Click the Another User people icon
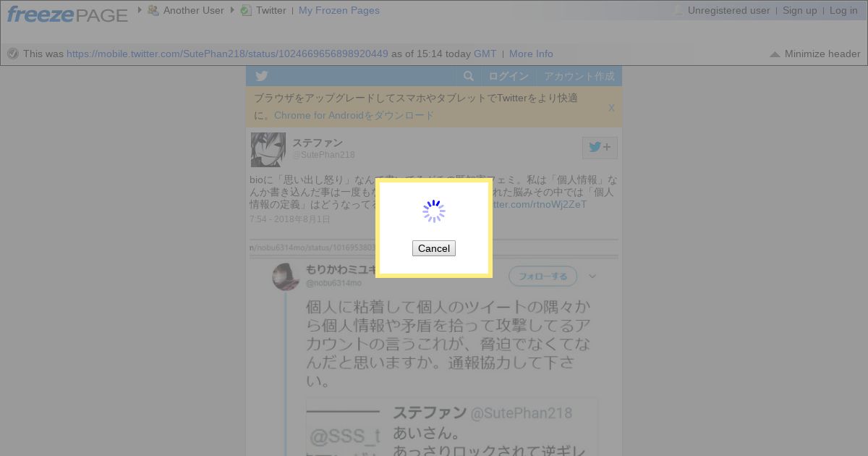 pos(153,10)
